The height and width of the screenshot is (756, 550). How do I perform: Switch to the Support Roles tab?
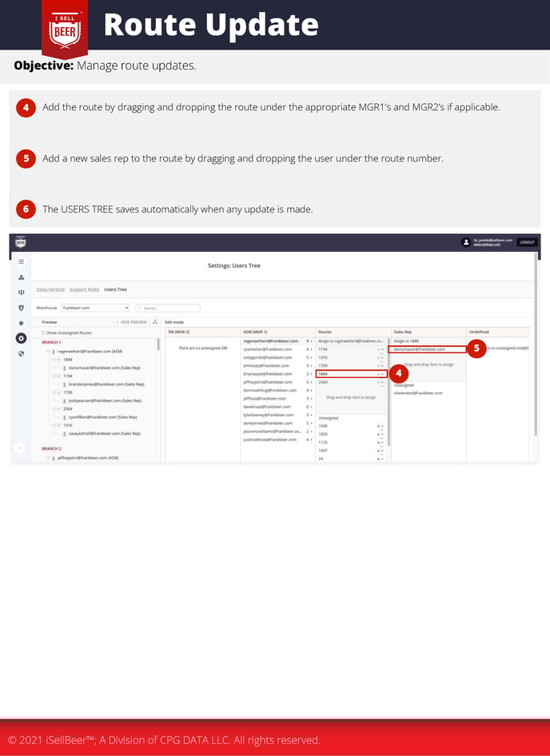[x=84, y=289]
